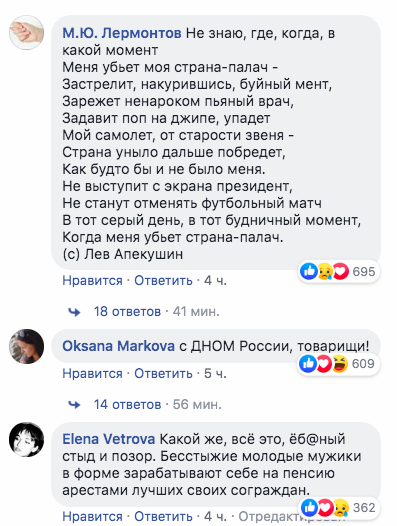This screenshot has width=397, height=526.
Task: Click the crying reaction icon next to 362
Action: point(341,508)
